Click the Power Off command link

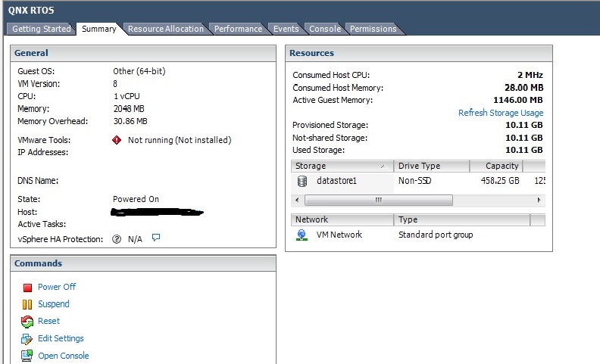(57, 288)
